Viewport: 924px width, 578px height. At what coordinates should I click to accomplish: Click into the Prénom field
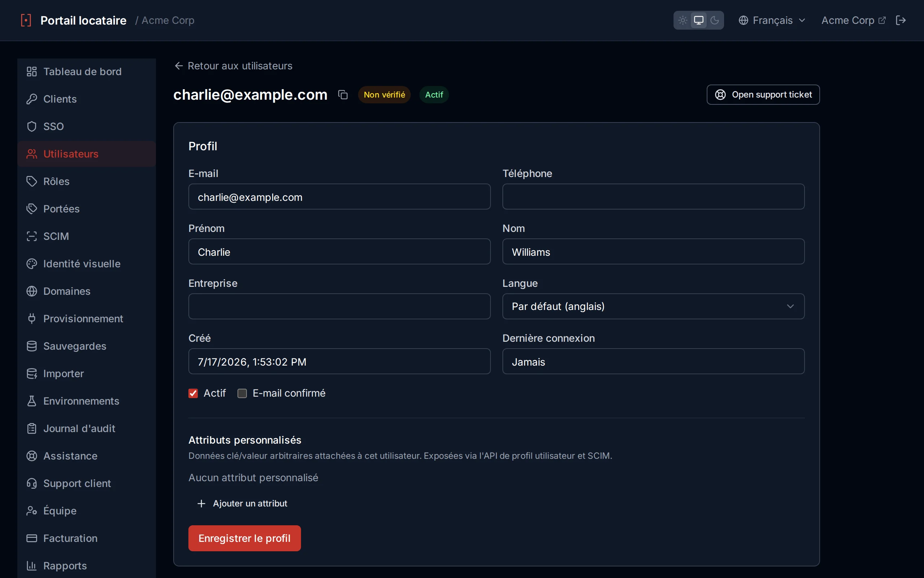(339, 251)
